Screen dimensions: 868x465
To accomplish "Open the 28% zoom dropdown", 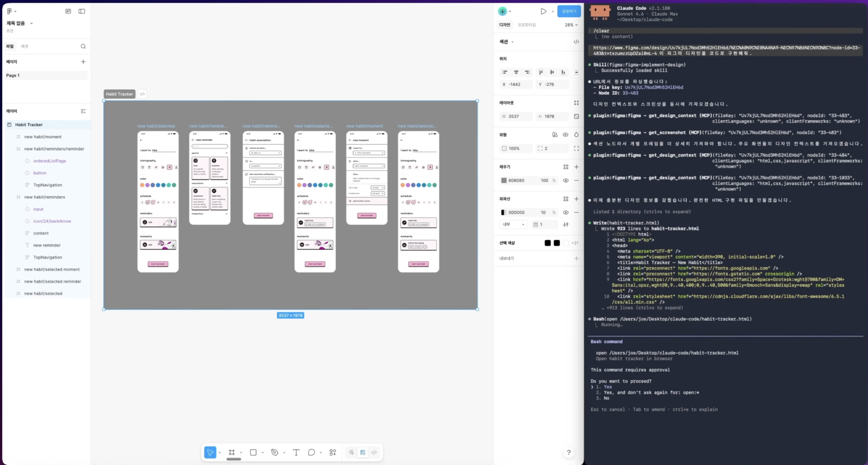I will (571, 25).
